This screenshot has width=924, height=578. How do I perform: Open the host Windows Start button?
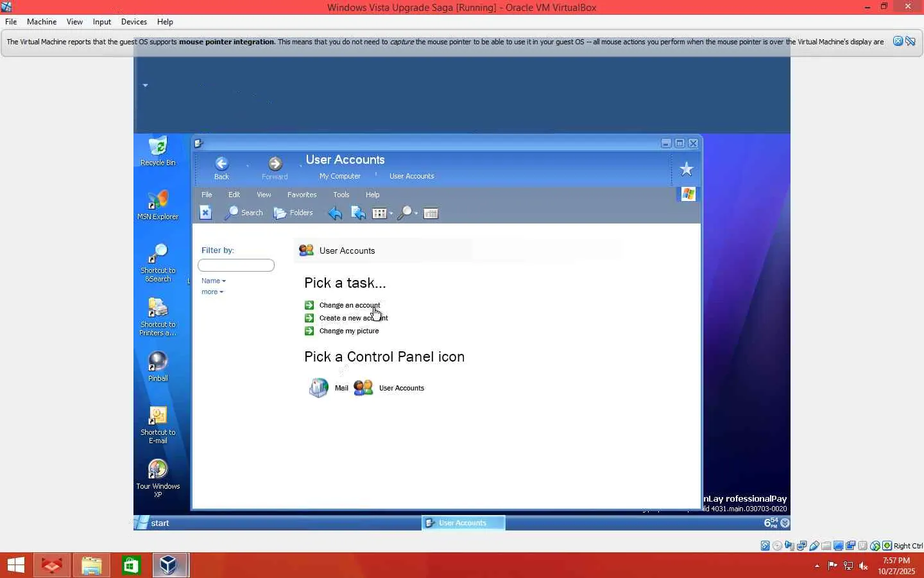[x=16, y=565]
